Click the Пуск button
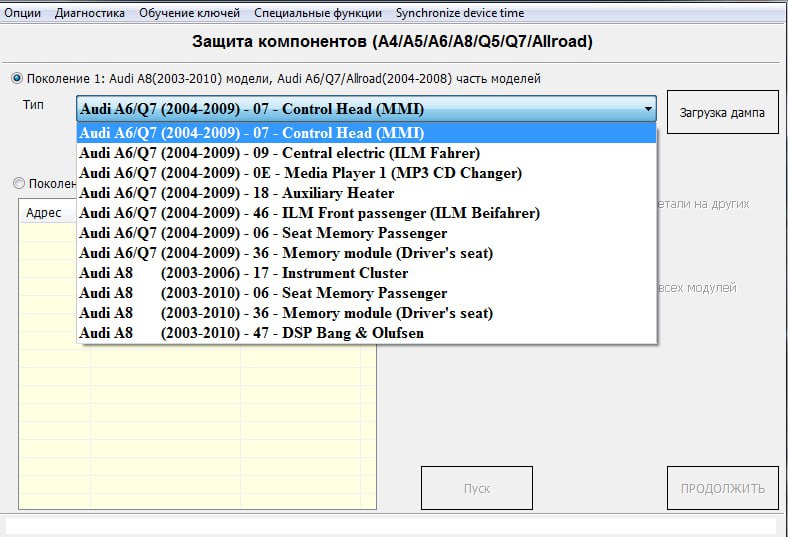The image size is (788, 537). (x=476, y=488)
